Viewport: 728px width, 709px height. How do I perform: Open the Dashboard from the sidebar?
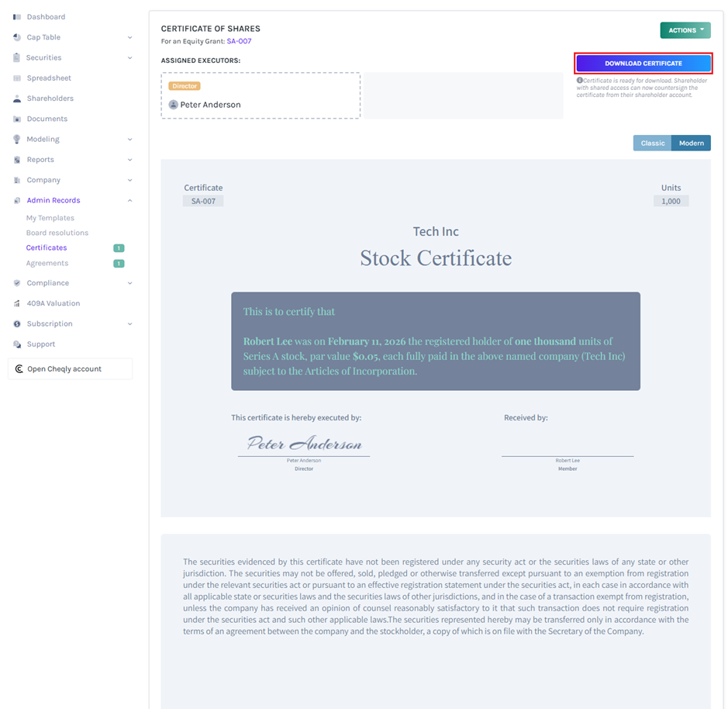[43, 16]
